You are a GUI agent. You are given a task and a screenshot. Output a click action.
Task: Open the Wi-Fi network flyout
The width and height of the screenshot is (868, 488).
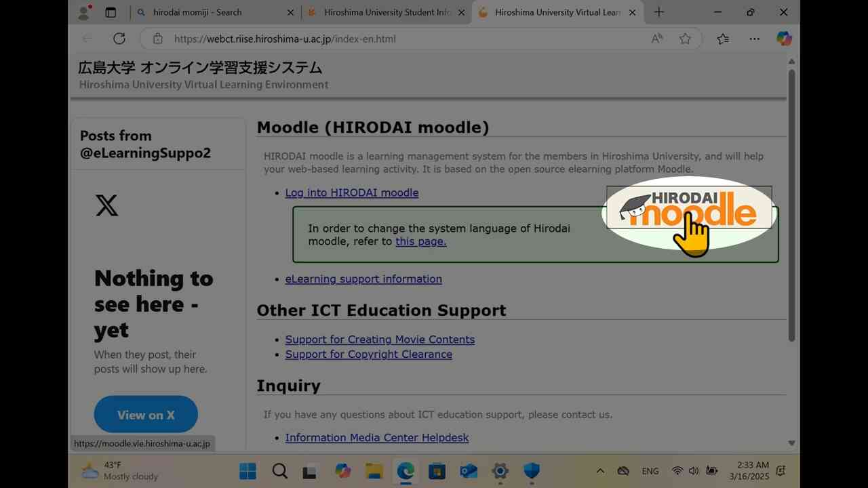point(677,471)
